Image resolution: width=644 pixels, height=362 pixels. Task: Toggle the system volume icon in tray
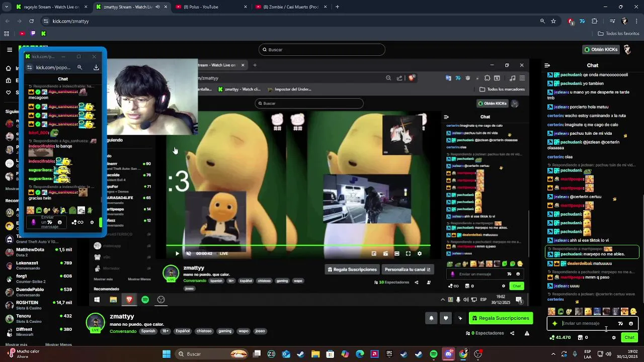608,354
